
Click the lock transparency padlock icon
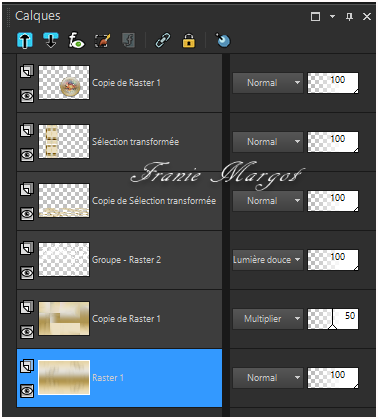coord(189,41)
